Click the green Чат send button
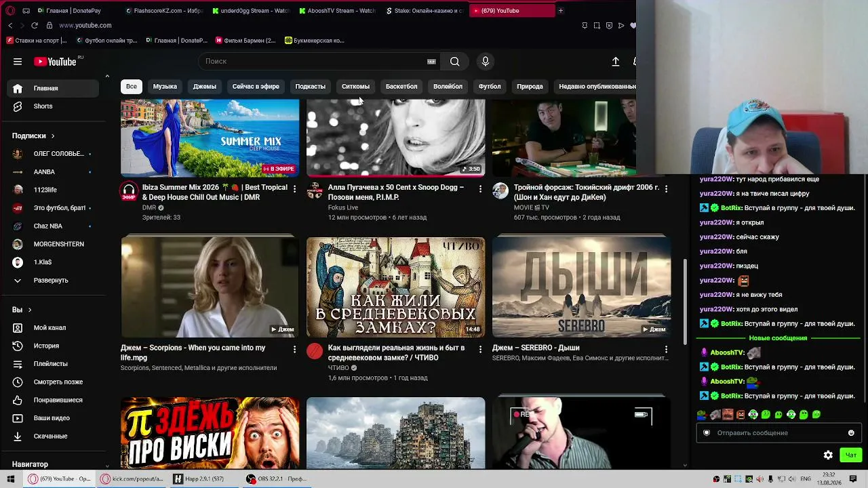The width and height of the screenshot is (868, 488). click(x=851, y=455)
